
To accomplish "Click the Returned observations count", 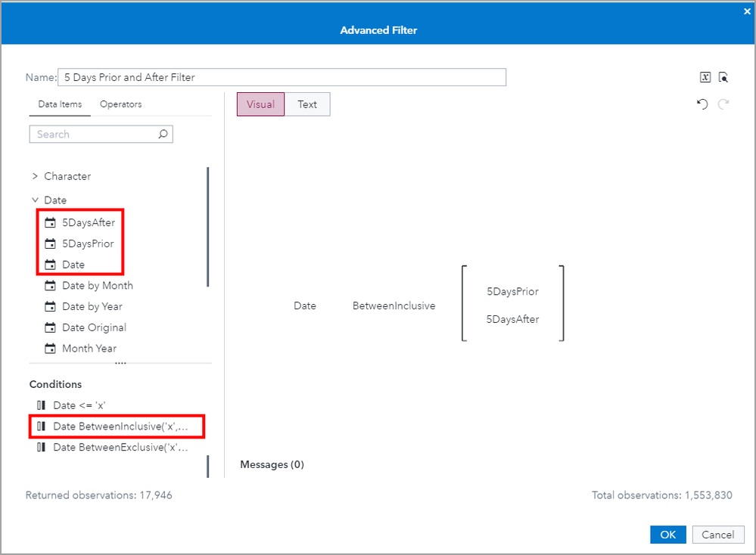I will (99, 495).
